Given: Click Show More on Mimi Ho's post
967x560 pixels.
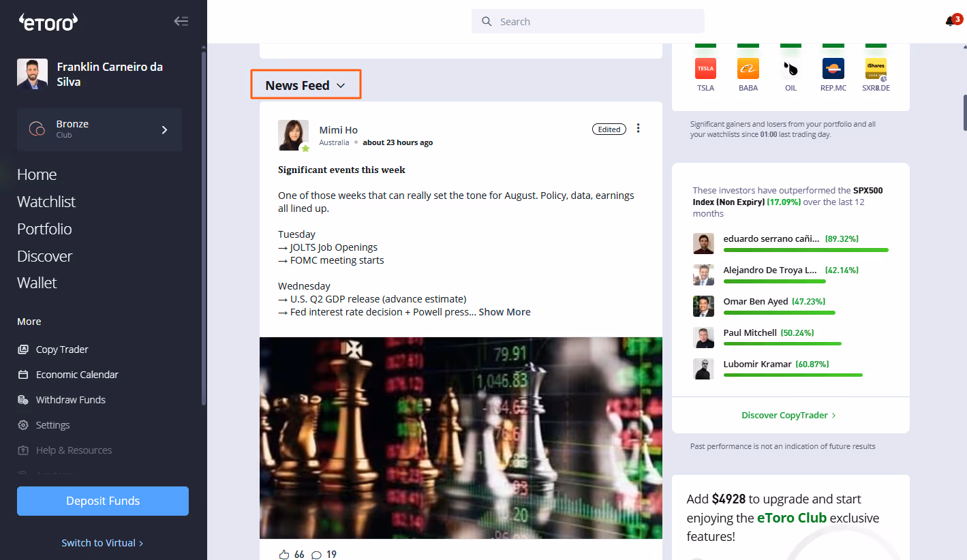Looking at the screenshot, I should 504,312.
